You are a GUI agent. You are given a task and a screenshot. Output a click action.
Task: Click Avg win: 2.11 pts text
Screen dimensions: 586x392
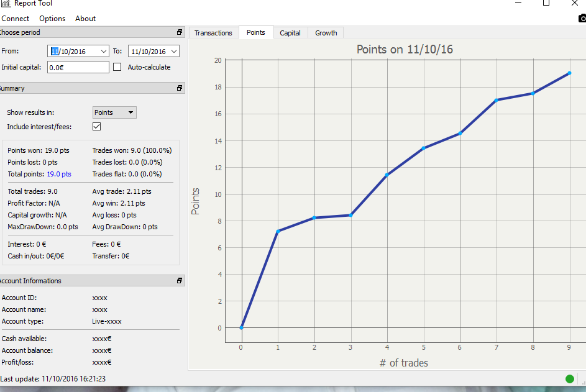tap(119, 203)
